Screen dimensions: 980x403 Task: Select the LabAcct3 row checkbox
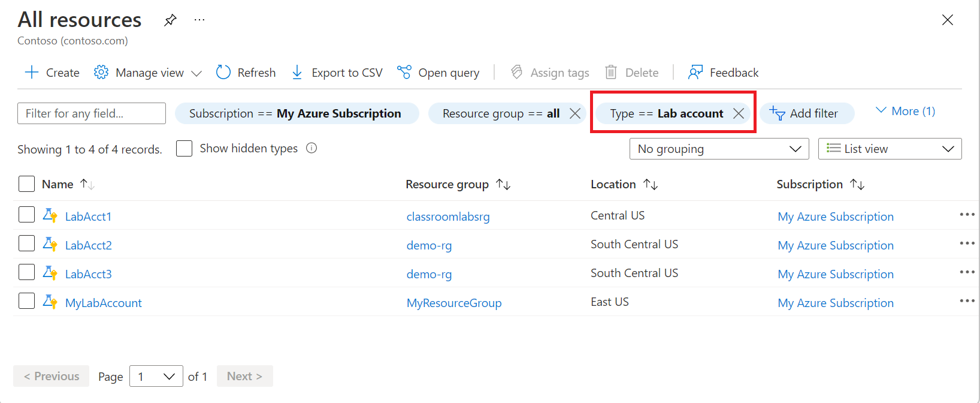coord(26,272)
